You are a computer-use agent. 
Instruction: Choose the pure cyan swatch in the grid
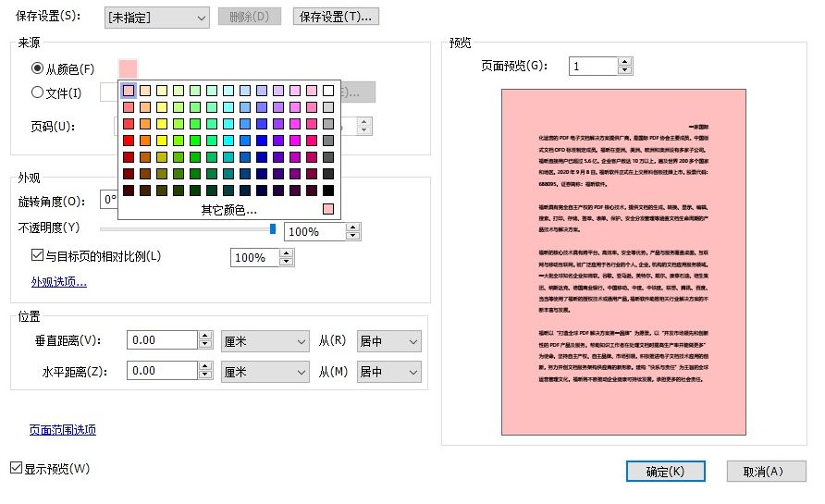tap(228, 141)
